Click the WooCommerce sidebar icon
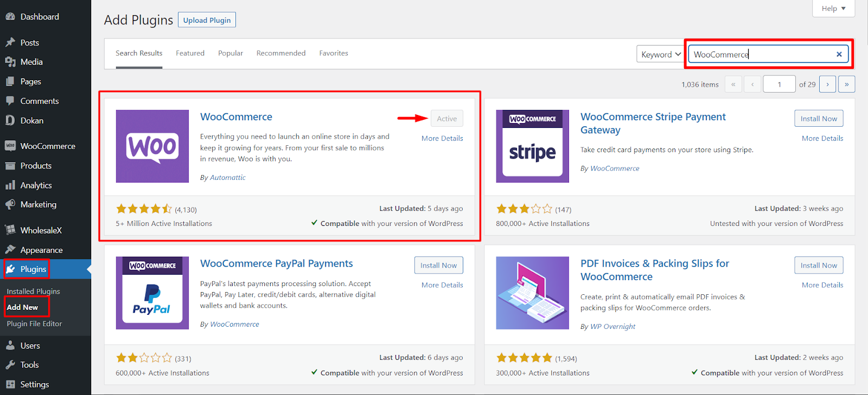This screenshot has width=868, height=395. click(x=10, y=146)
